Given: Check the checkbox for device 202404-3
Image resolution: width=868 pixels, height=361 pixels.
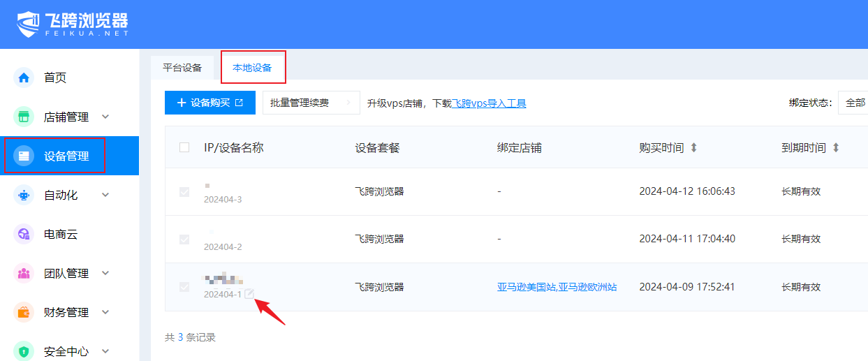Looking at the screenshot, I should click(184, 192).
